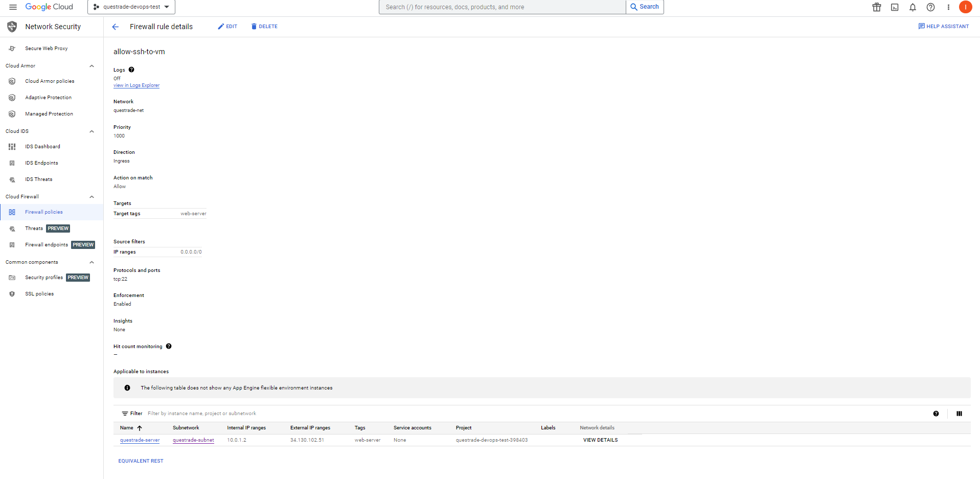Screen dimensions: 980x479
Task: Open the questrade-devops-test project picker
Action: pos(131,7)
